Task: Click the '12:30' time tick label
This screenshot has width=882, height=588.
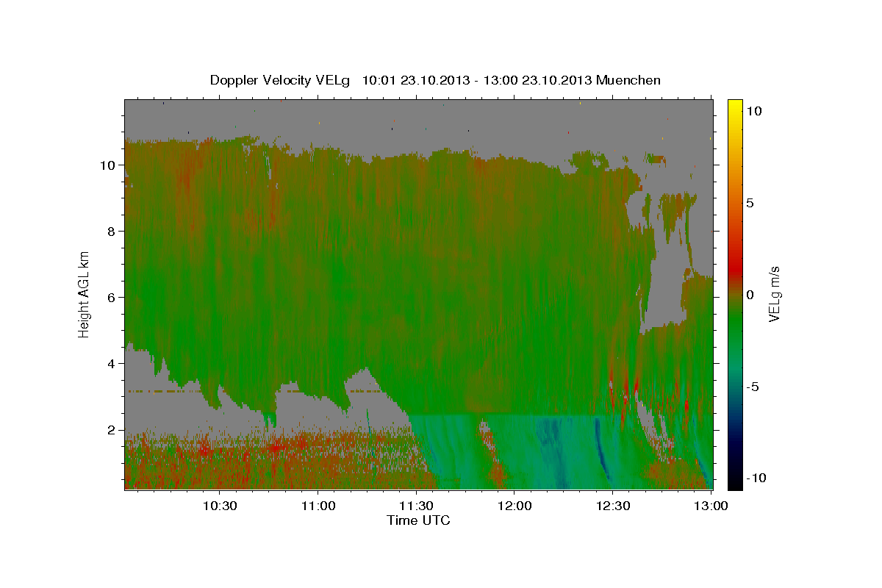Action: point(612,506)
